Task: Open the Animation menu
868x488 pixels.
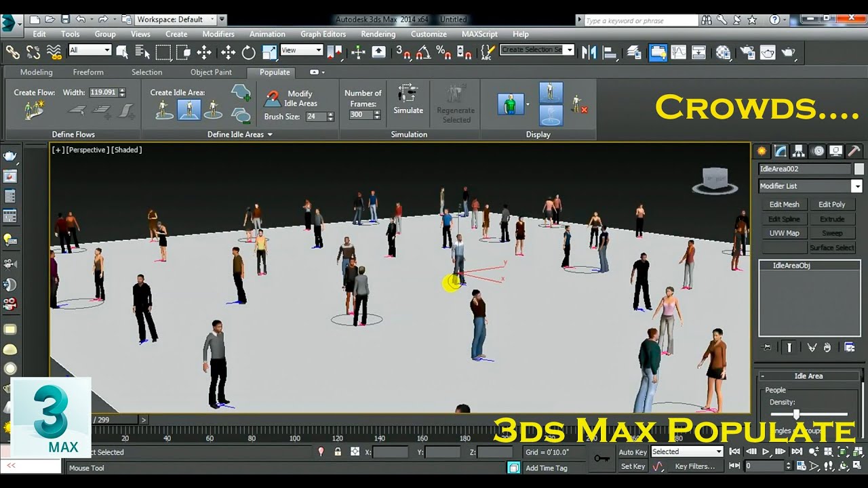Action: coord(267,34)
